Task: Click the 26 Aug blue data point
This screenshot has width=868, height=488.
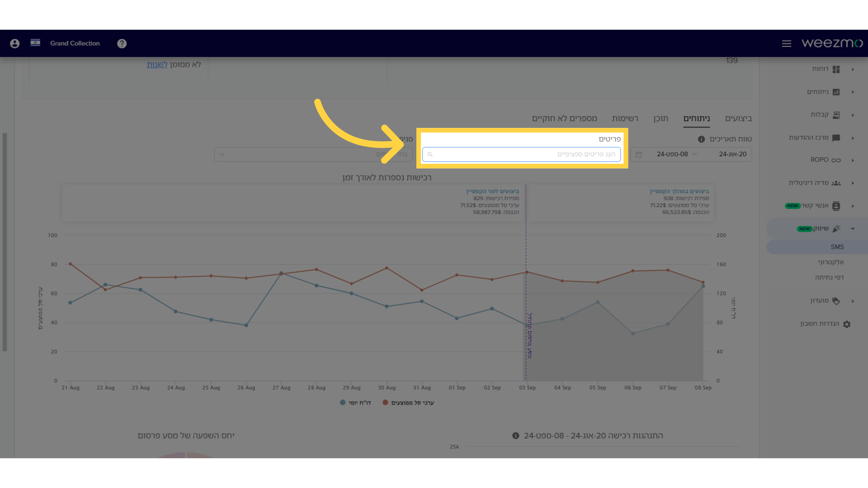Action: point(246,325)
